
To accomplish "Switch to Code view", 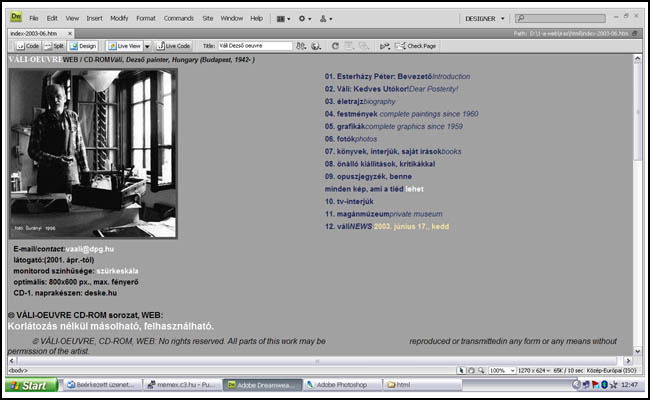I will pyautogui.click(x=28, y=46).
